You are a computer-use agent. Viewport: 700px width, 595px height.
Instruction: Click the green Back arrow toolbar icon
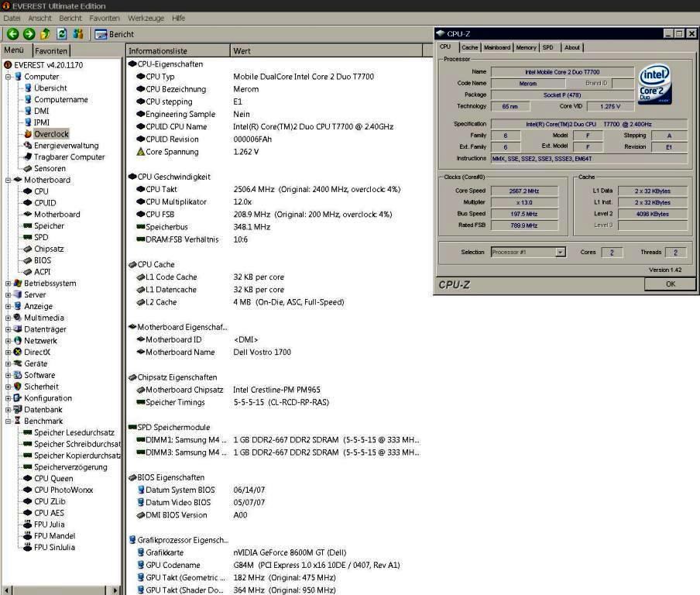[x=13, y=34]
